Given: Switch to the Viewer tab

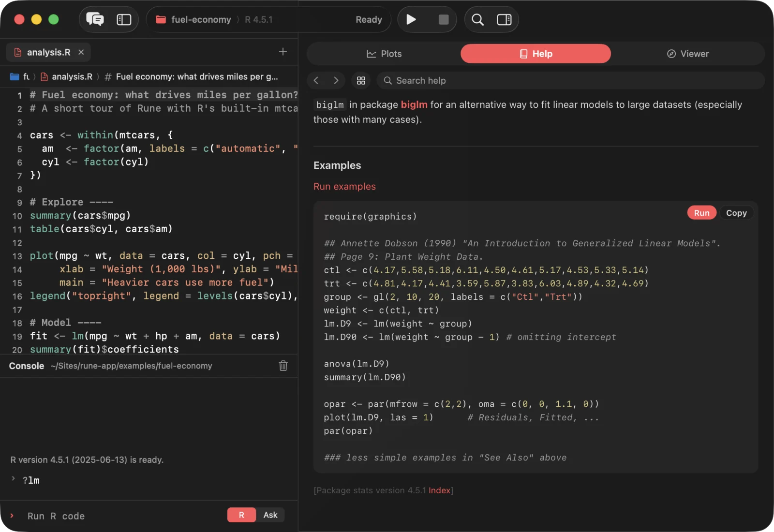Looking at the screenshot, I should click(x=687, y=54).
